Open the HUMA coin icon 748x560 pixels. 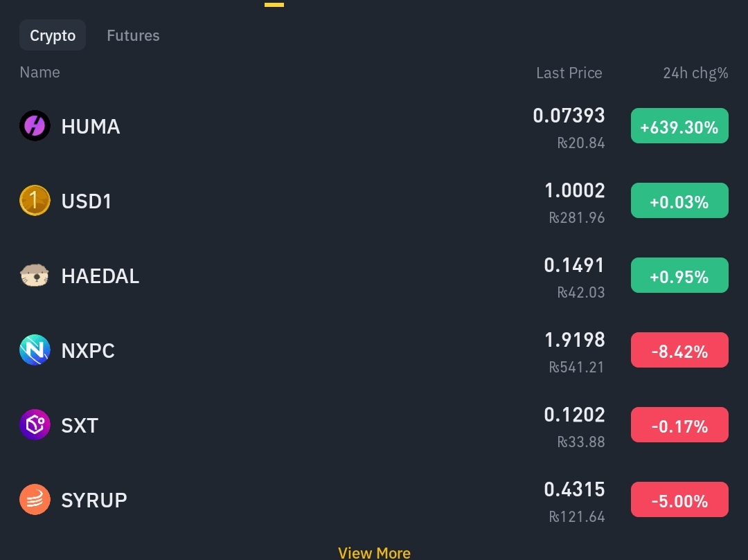[x=35, y=126]
